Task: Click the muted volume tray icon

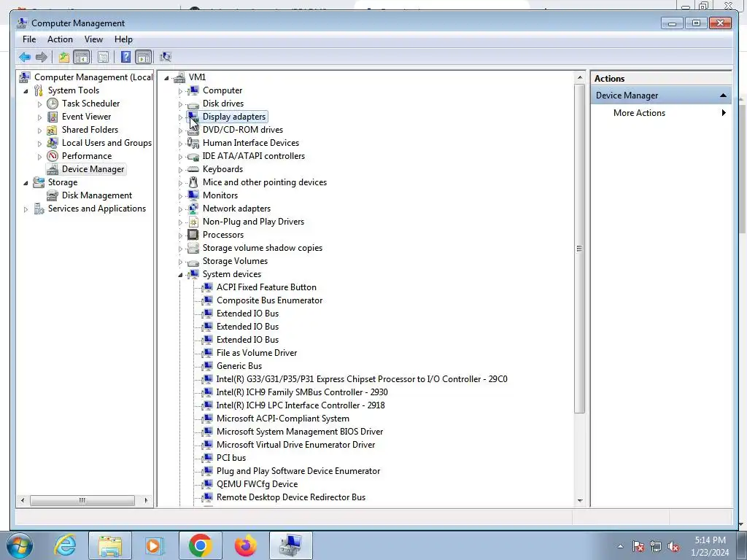Action: pyautogui.click(x=673, y=547)
